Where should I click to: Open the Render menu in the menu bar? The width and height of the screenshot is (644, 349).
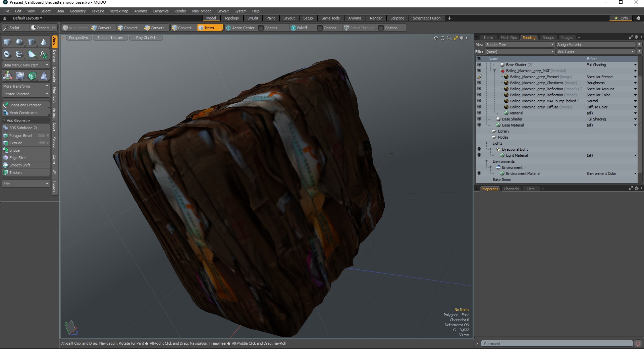point(180,11)
